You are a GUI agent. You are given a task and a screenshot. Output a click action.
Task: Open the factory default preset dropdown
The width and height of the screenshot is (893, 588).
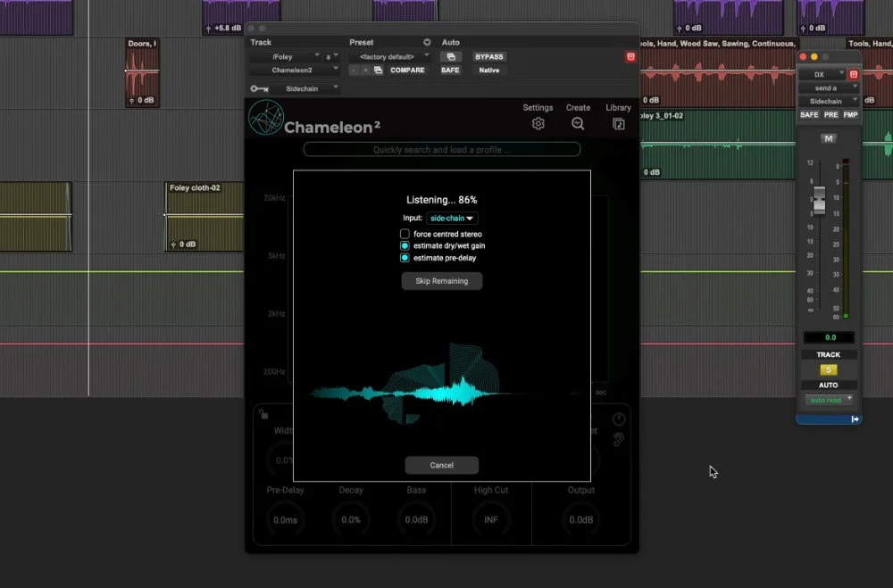[x=389, y=56]
